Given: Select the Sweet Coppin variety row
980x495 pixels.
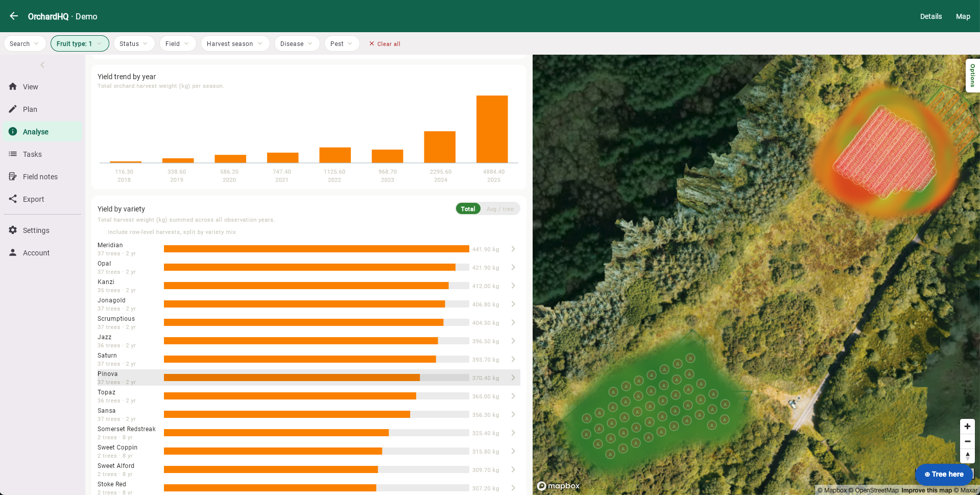Looking at the screenshot, I should pyautogui.click(x=308, y=452).
